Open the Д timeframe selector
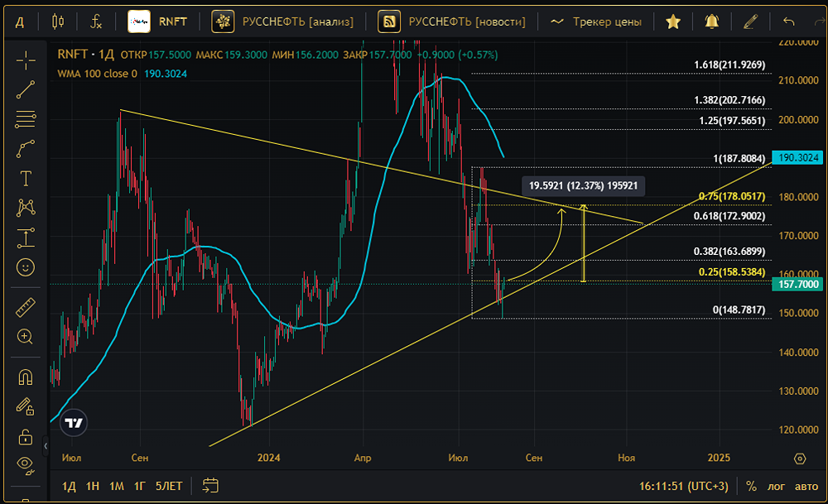This screenshot has width=828, height=504. [20, 22]
